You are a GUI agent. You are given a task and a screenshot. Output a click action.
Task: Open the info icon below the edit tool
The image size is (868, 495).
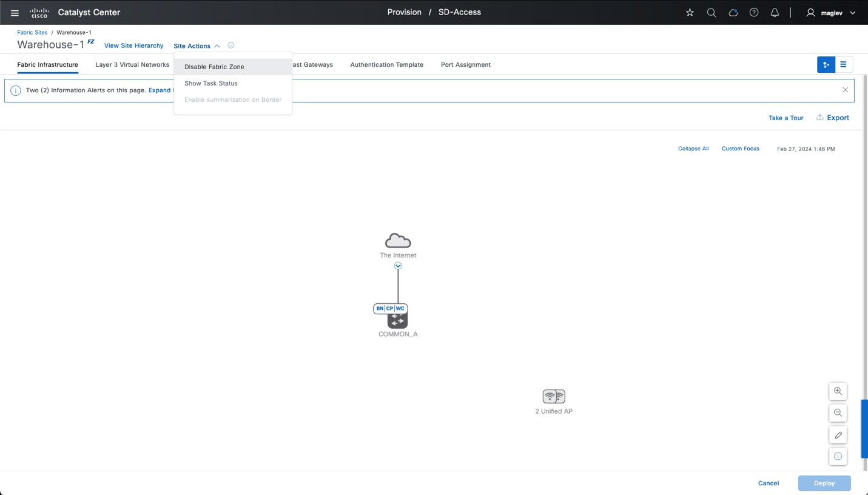pos(838,456)
